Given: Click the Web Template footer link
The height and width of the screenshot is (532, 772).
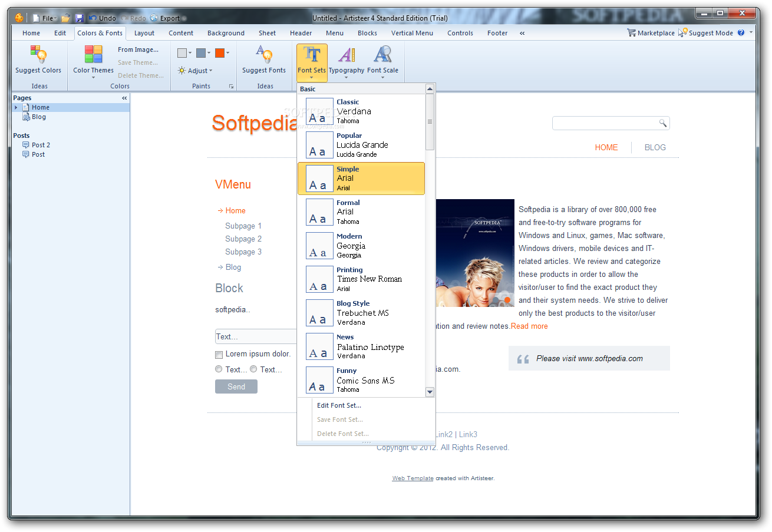Looking at the screenshot, I should [x=413, y=478].
